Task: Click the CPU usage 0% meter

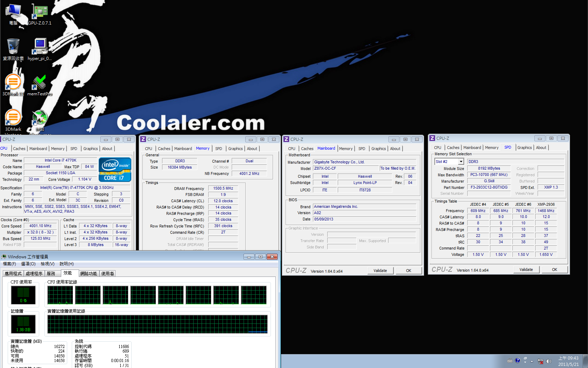Action: point(23,295)
